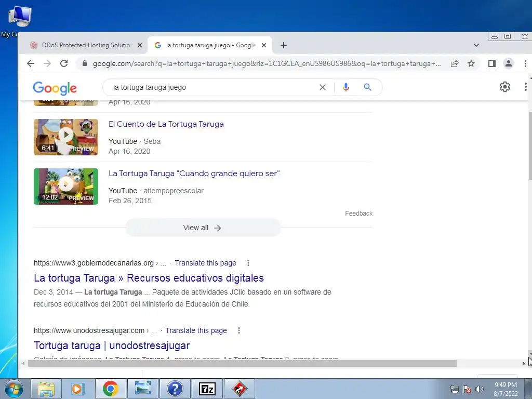
Task: Start voice search with the microphone
Action: click(x=345, y=87)
